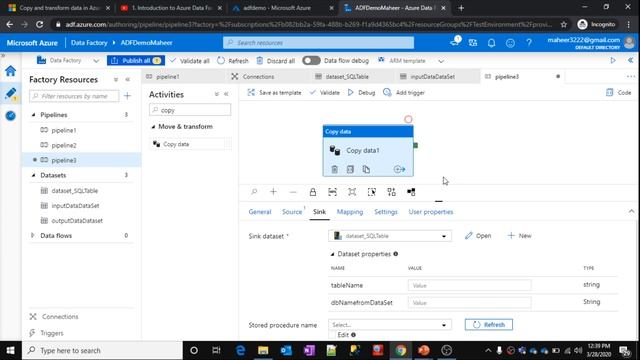Select pipeline2 in the resources tree
The image size is (640, 360).
coord(64,145)
